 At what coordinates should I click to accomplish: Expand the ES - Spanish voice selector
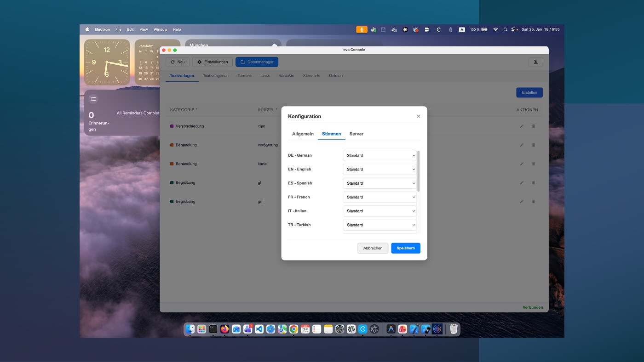[x=379, y=183]
